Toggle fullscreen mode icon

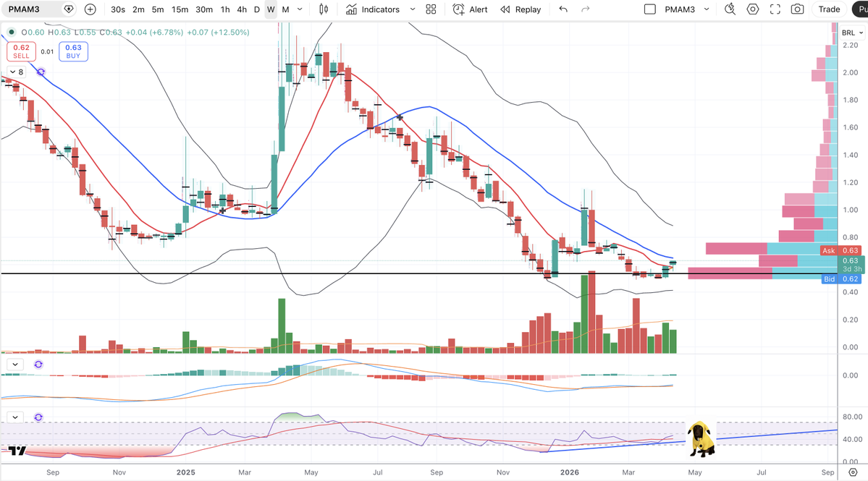click(x=775, y=9)
